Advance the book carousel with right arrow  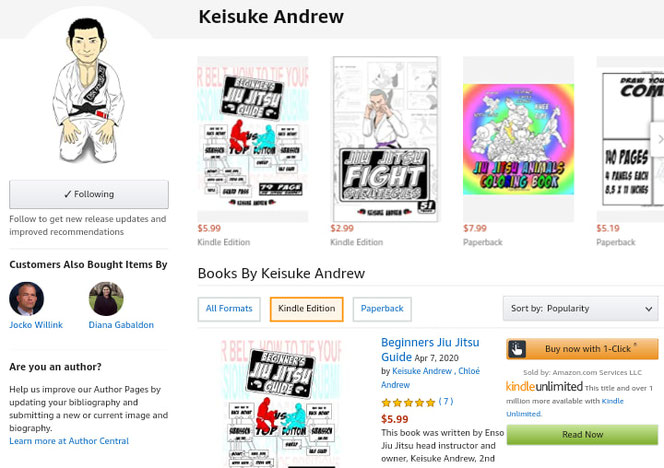659,139
